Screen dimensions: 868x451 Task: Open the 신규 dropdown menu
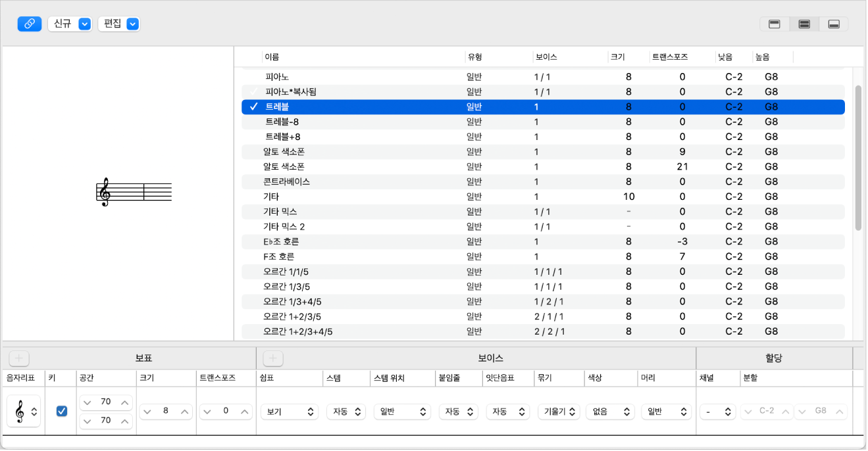pyautogui.click(x=70, y=24)
